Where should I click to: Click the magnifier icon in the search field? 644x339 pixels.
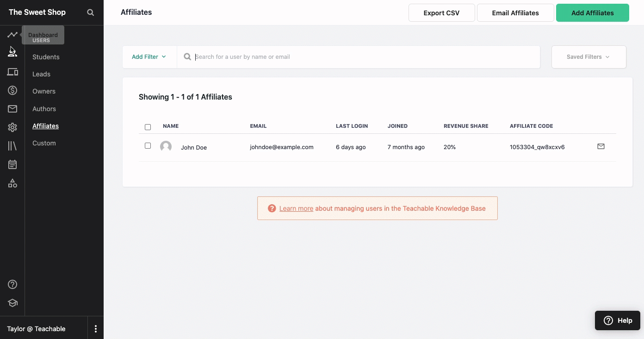point(187,57)
